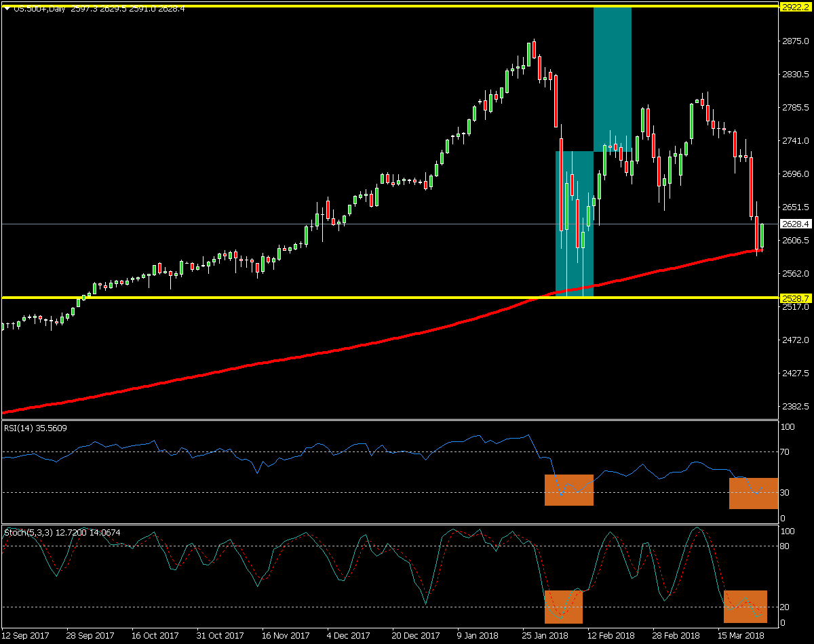Select the left orange box in Stochastic panel

click(x=564, y=607)
